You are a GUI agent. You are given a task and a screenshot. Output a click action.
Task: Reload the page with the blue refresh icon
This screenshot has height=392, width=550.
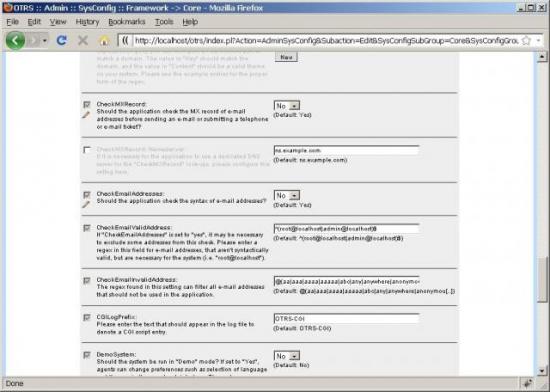(62, 40)
